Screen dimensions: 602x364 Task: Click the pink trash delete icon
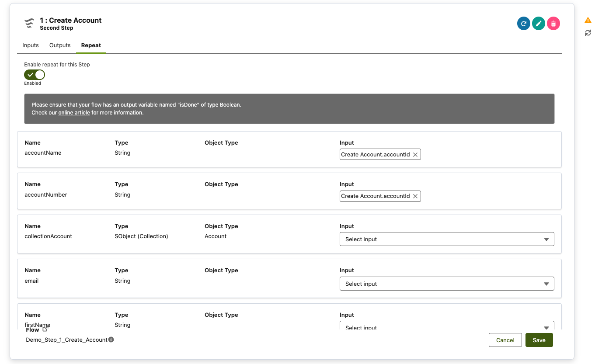(x=553, y=24)
